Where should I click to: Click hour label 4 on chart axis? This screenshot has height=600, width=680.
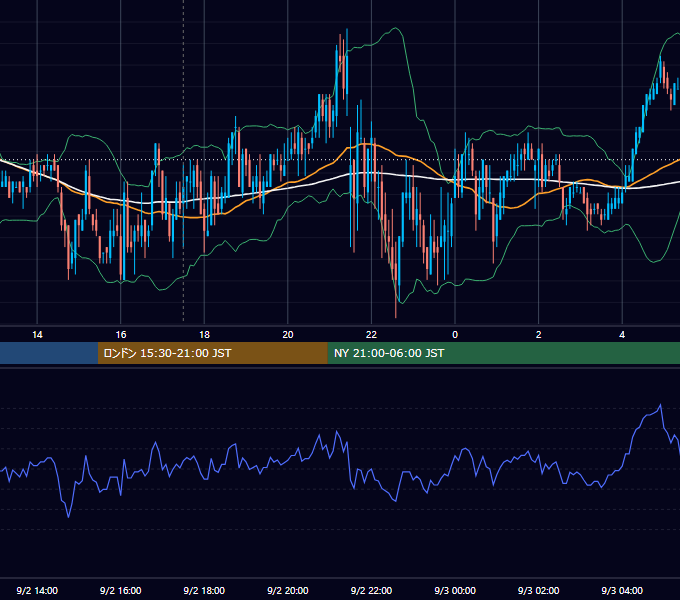[x=622, y=335]
